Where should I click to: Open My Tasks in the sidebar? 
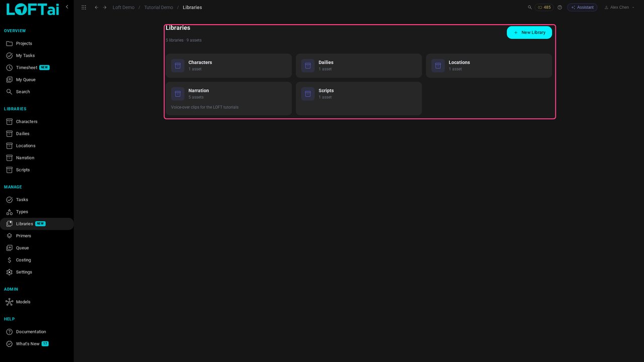[37, 56]
